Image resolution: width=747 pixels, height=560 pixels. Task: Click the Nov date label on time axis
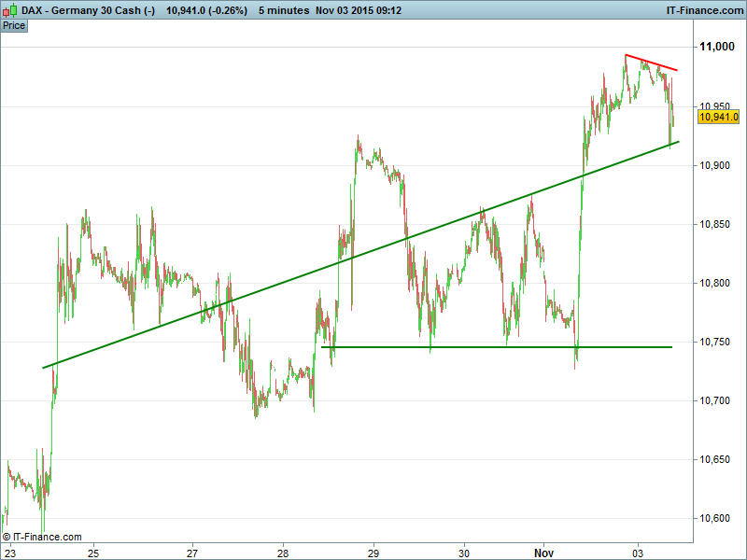543,552
